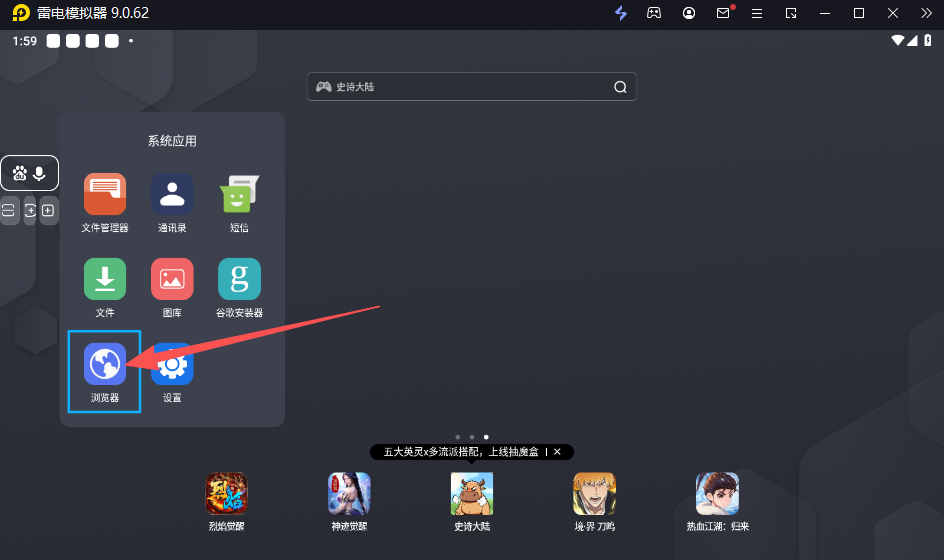Open the hamburger menu in title bar
Screen dimensions: 944x560
pos(757,13)
